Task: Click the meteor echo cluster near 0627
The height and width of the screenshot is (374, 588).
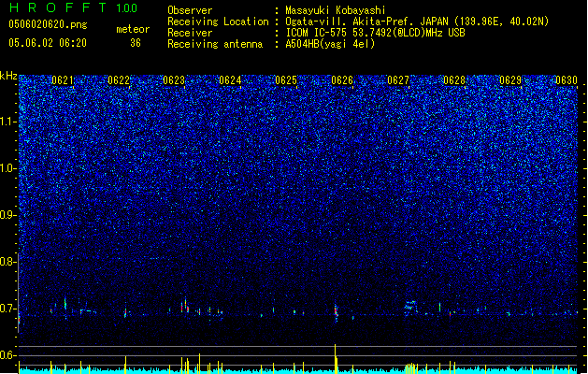Action: 410,307
